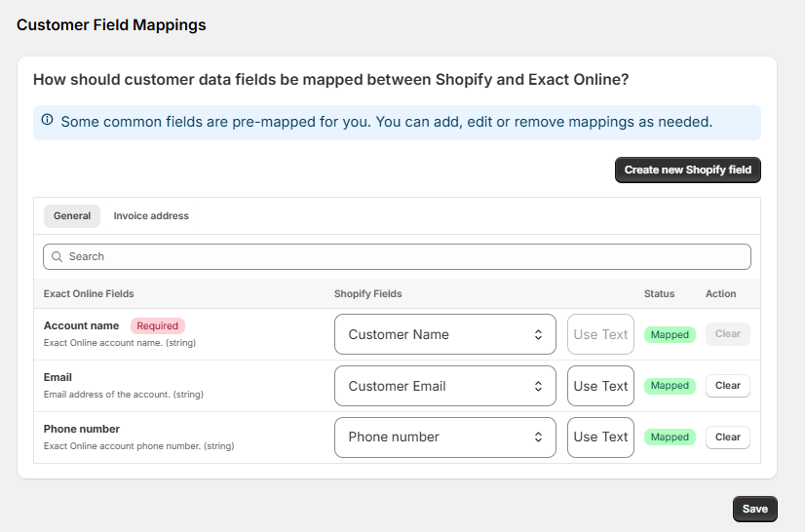This screenshot has width=805, height=532.
Task: Save the customer field mappings
Action: [x=754, y=509]
